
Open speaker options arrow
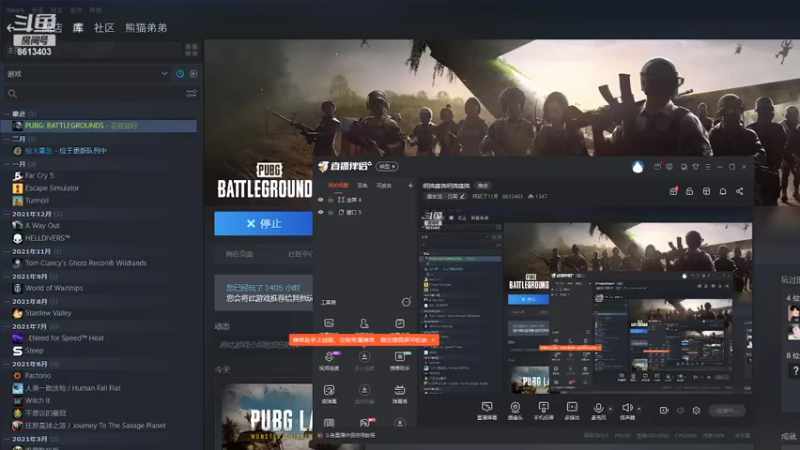point(639,408)
